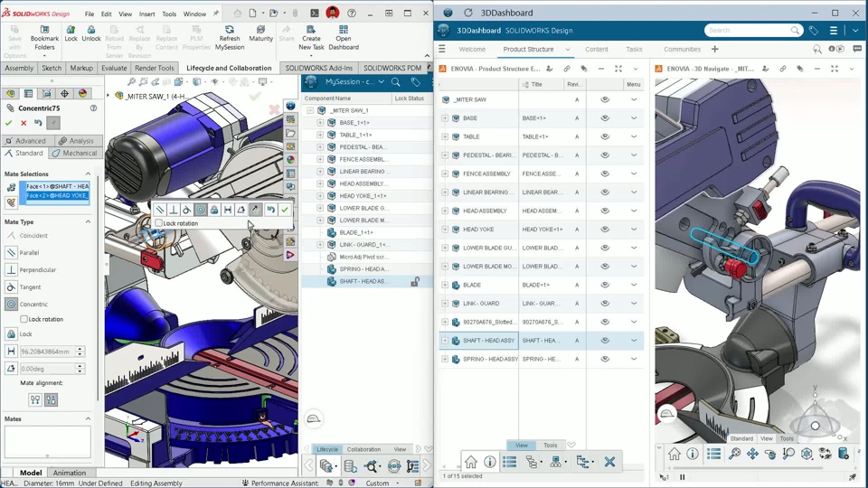The height and width of the screenshot is (488, 868).
Task: Collapse the Mate Type section
Action: [88, 222]
